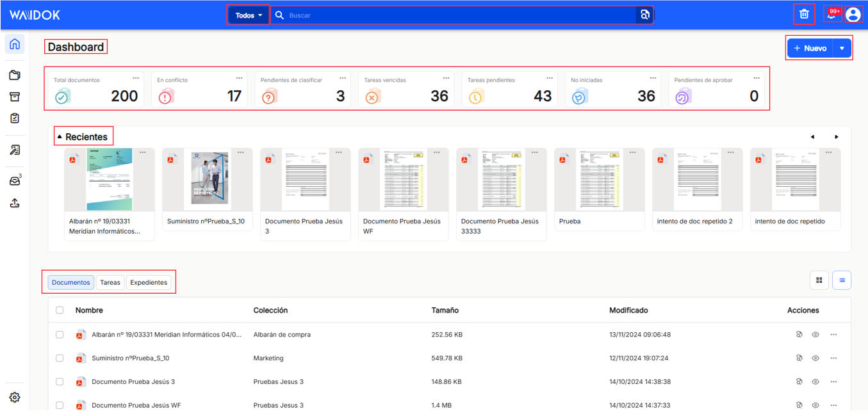Image resolution: width=868 pixels, height=416 pixels.
Task: Show previous recent documents arrow
Action: click(x=812, y=137)
